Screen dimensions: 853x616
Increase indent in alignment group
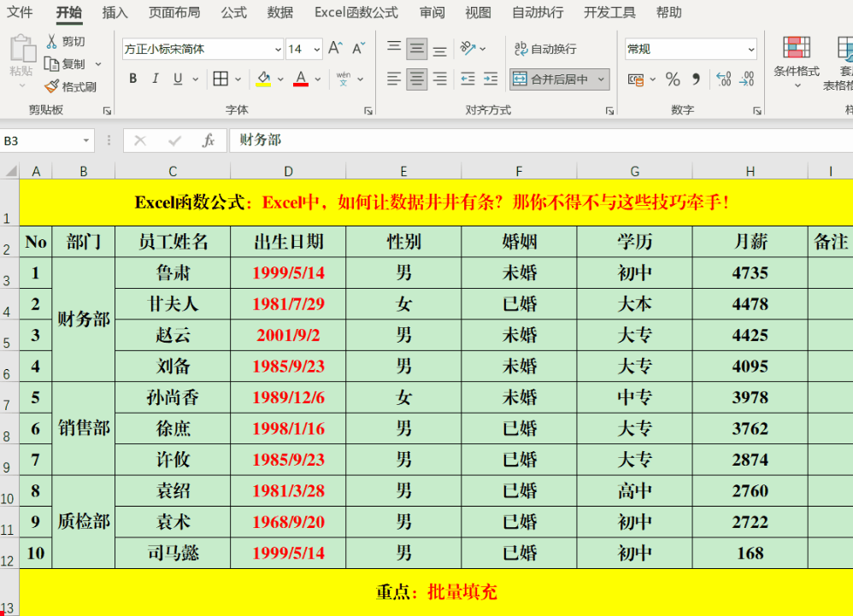coord(491,79)
